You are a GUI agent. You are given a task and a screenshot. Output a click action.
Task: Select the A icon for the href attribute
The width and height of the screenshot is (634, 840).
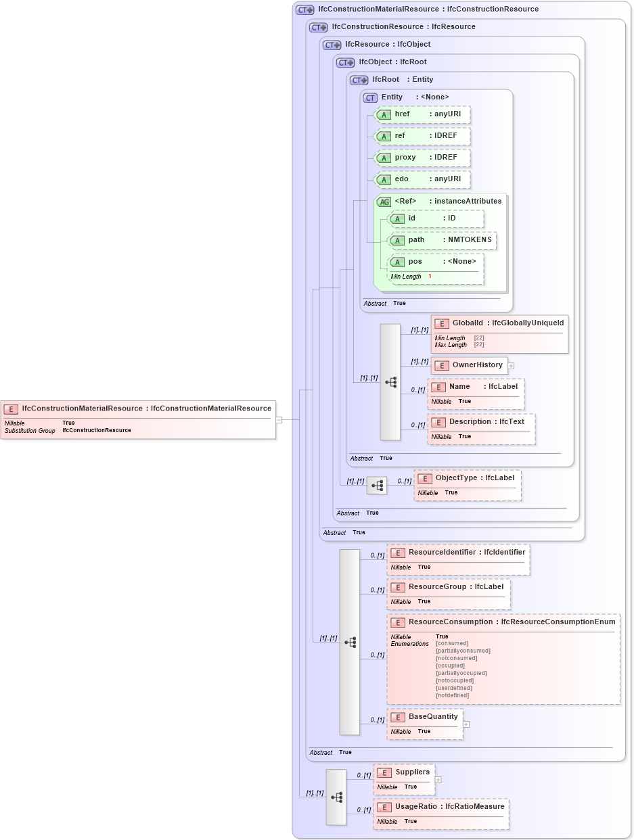click(x=384, y=115)
